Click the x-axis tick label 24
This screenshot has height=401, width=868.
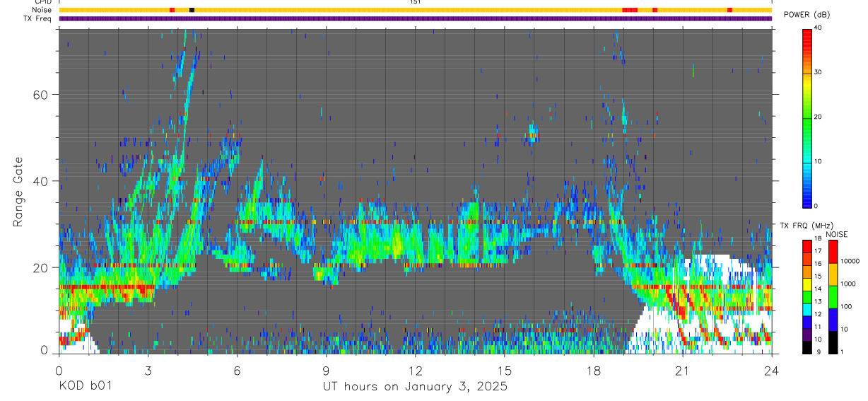pos(772,370)
